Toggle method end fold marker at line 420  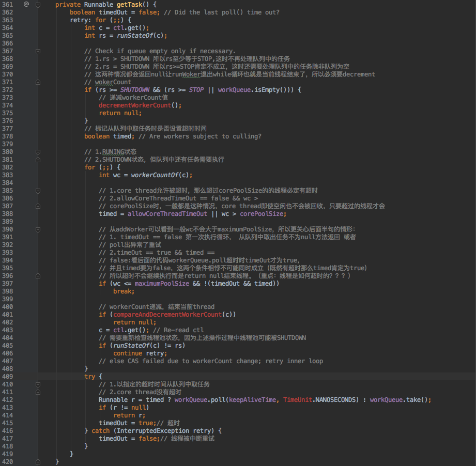click(38, 462)
